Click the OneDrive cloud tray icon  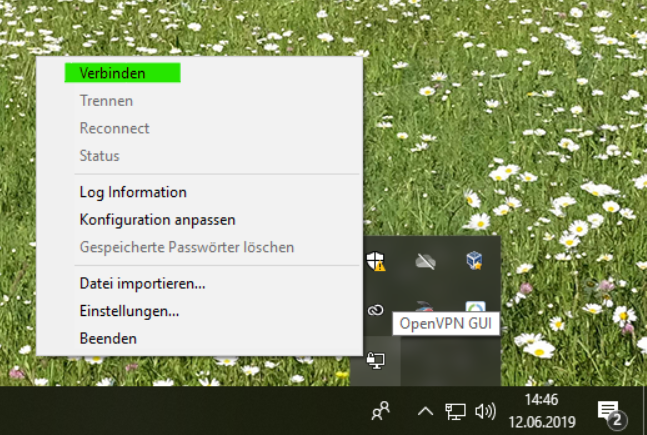point(426,261)
